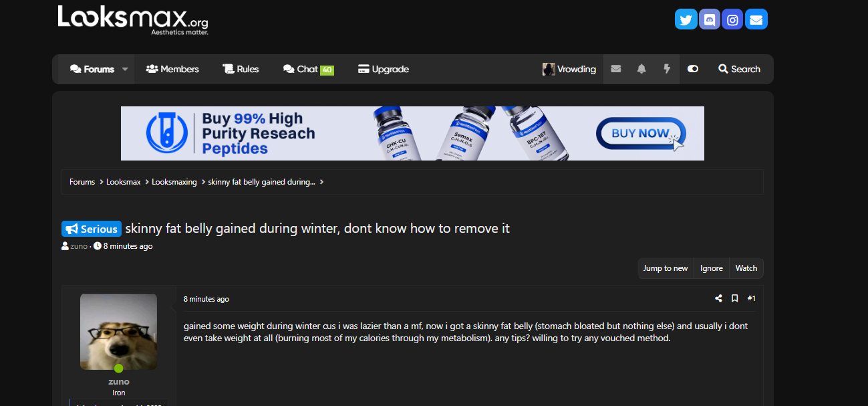Open Vrowding account menu
This screenshot has height=406, width=868.
tap(569, 69)
